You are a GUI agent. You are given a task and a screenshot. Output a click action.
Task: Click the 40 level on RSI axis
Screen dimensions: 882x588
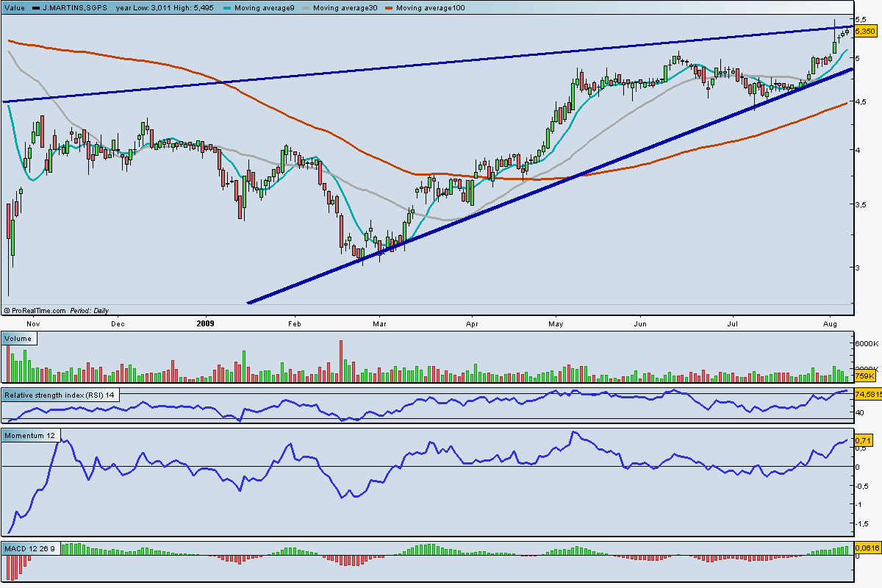(x=859, y=413)
